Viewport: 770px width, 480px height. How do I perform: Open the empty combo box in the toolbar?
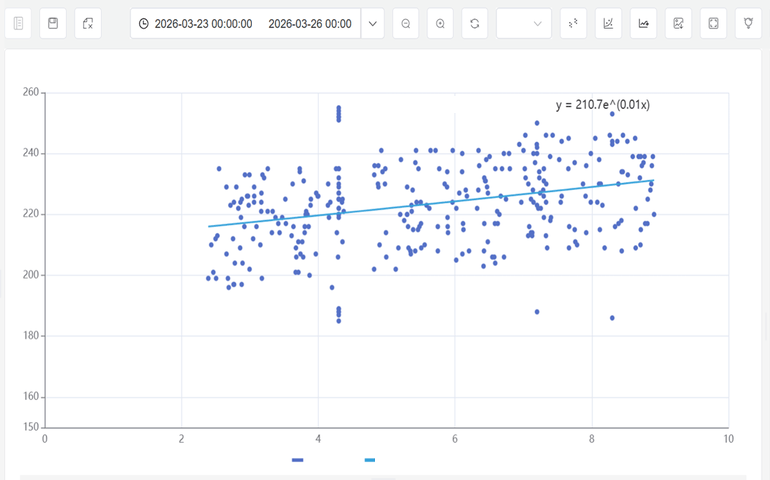(x=523, y=23)
